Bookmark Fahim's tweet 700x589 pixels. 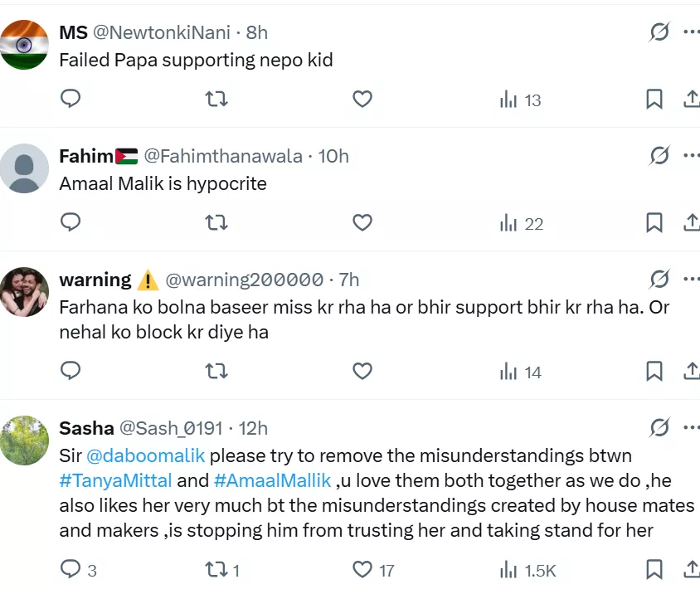pyautogui.click(x=654, y=223)
